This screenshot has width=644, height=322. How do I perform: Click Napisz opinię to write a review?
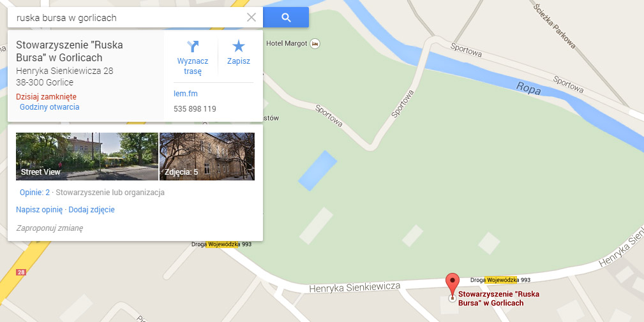39,210
